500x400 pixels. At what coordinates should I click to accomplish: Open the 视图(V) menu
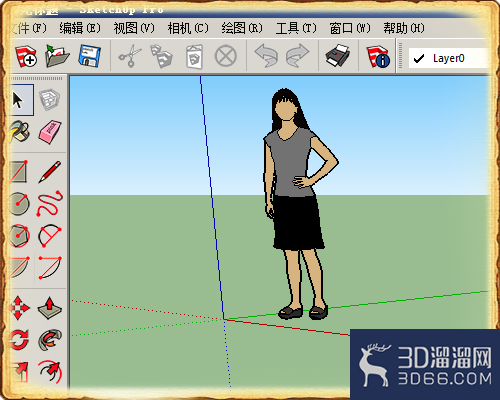pyautogui.click(x=134, y=28)
